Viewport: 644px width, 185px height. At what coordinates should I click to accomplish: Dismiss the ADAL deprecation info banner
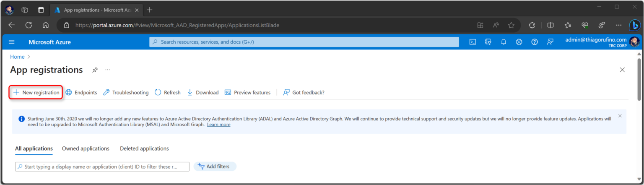[620, 116]
